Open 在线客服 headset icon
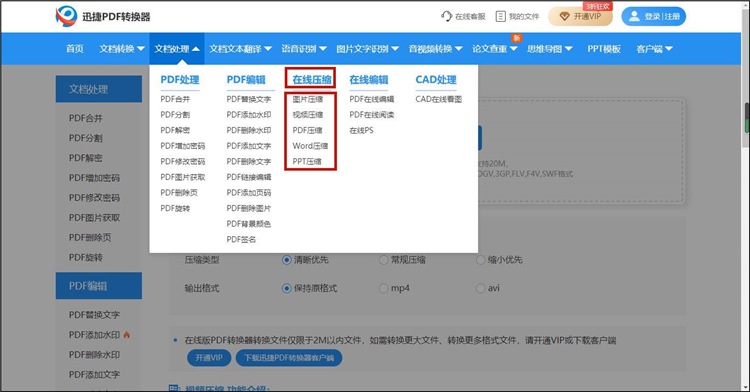Viewport: 750px width, 392px height. (446, 16)
